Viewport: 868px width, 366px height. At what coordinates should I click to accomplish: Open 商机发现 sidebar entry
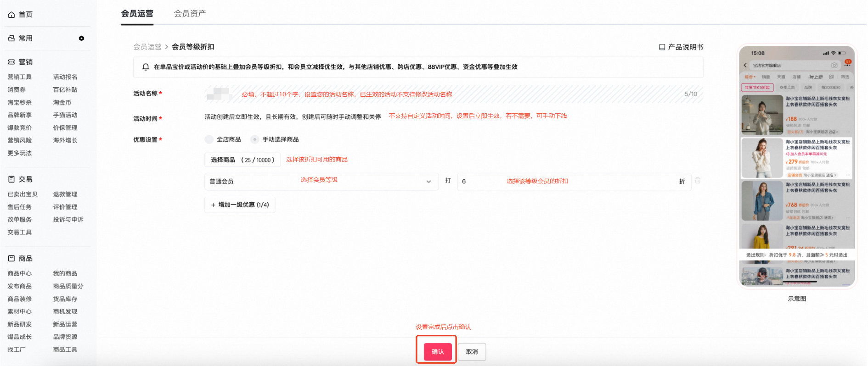click(65, 312)
